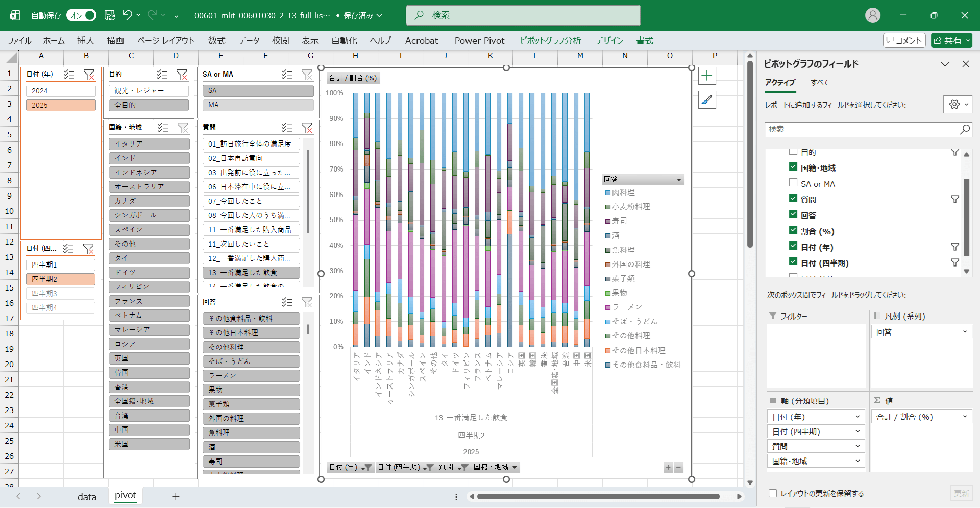Viewport: 980px width, 508px height.
Task: Check the SA or MA field checkbox
Action: (x=793, y=183)
